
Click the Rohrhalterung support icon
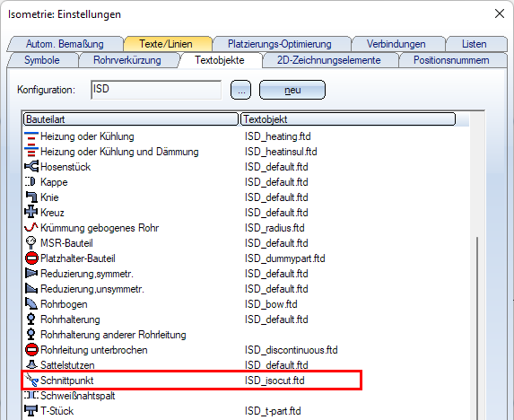tap(30, 319)
